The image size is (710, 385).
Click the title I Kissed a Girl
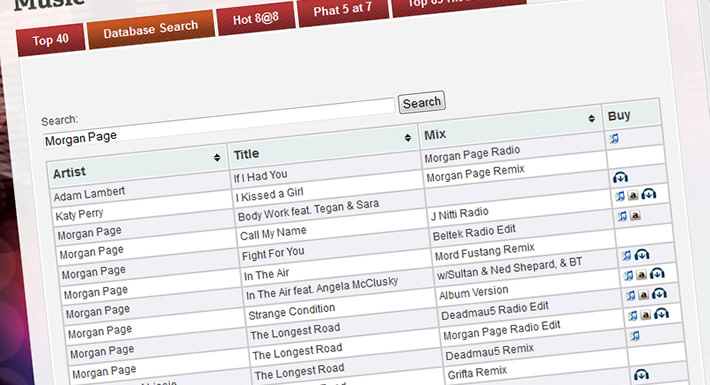pyautogui.click(x=269, y=195)
